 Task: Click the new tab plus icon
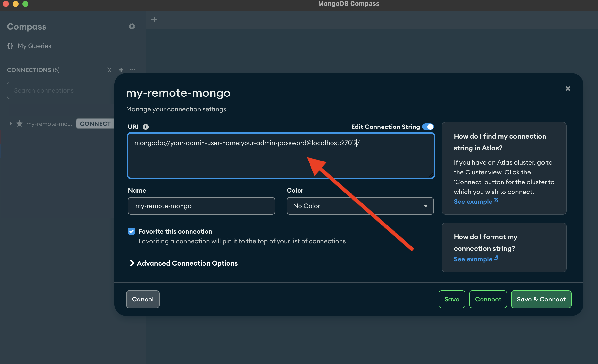tap(154, 20)
